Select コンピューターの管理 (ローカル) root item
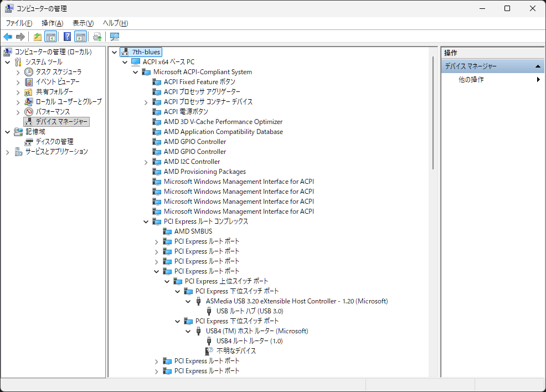 (x=53, y=52)
